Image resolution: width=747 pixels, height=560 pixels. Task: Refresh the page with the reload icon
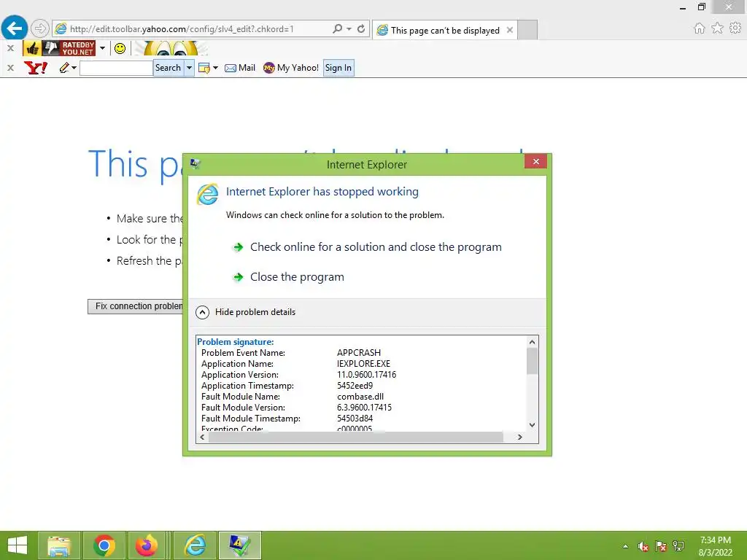[361, 28]
